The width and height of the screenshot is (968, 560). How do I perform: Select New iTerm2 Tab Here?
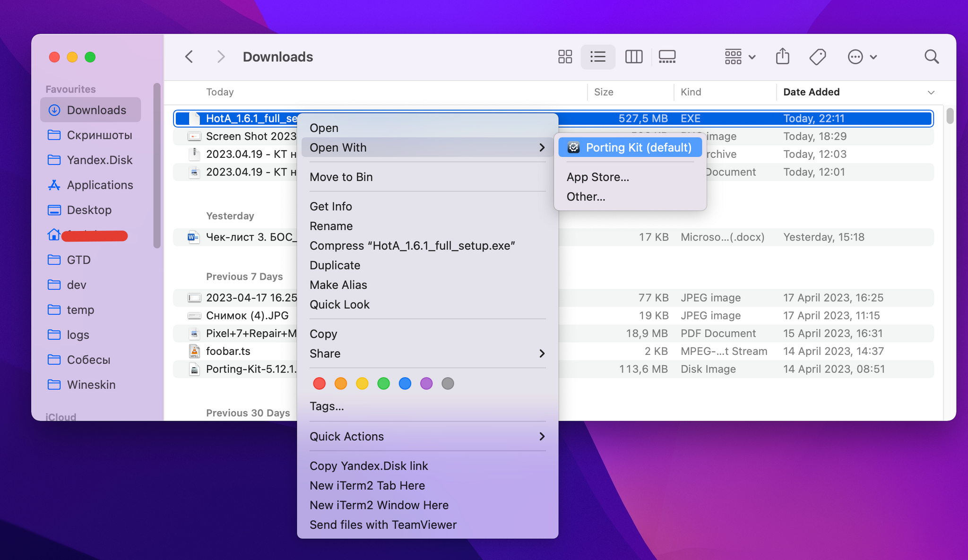pos(427,485)
